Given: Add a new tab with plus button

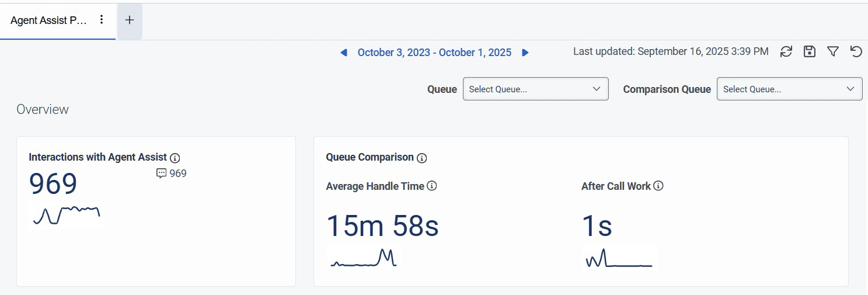Looking at the screenshot, I should [130, 20].
